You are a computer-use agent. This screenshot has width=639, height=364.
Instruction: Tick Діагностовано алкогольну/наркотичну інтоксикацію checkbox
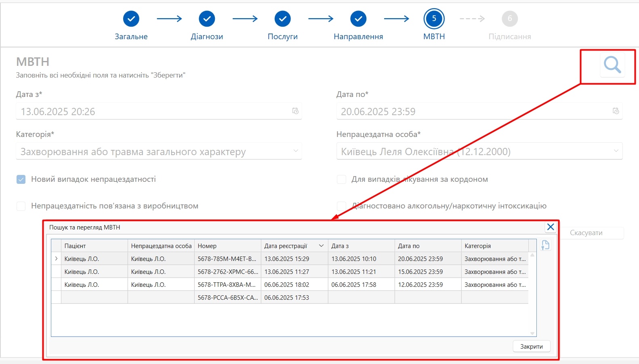(341, 206)
